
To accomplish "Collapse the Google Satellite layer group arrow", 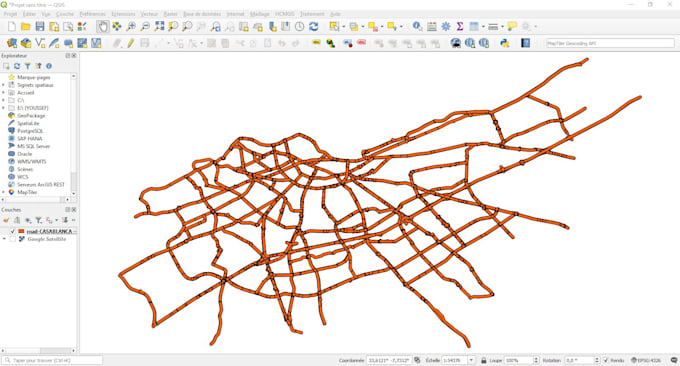I will tap(4, 239).
